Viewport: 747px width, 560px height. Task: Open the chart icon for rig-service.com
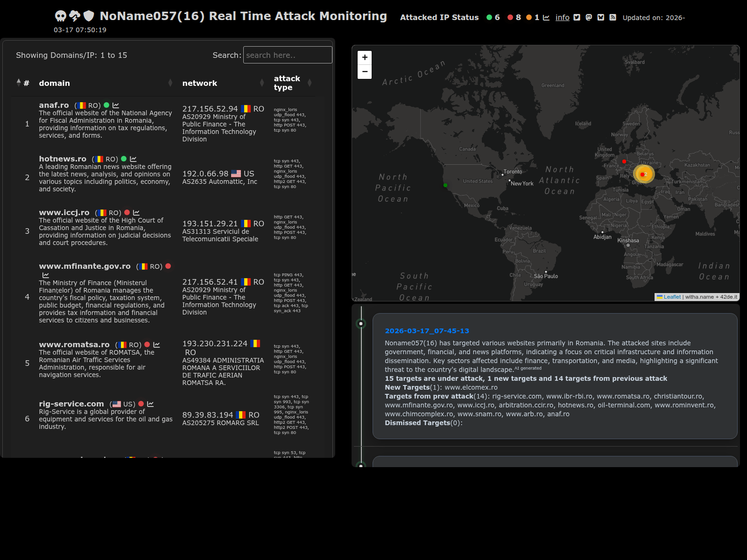click(x=150, y=404)
